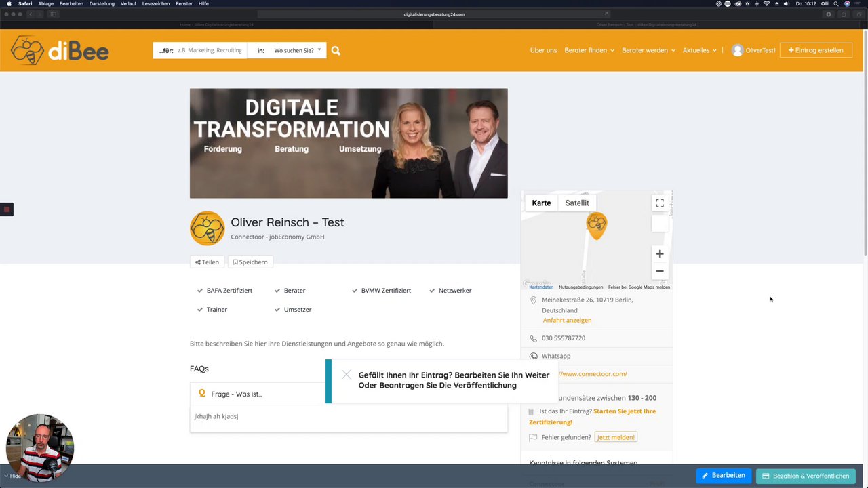Click the 'Eintrag erstellen' button
868x488 pixels.
coord(816,50)
